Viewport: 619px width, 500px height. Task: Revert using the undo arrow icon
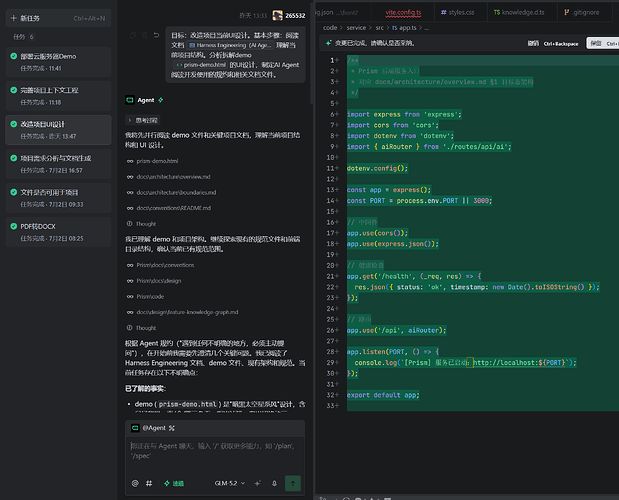pos(156,35)
